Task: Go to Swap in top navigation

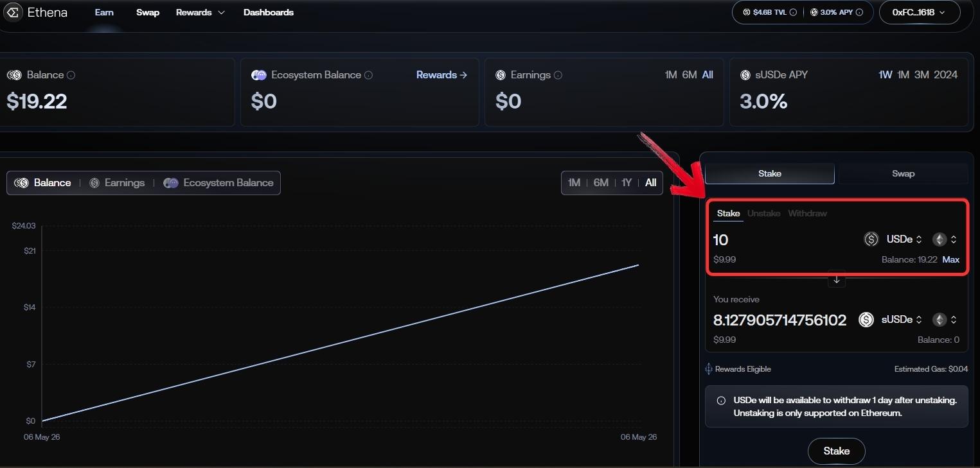Action: [148, 12]
